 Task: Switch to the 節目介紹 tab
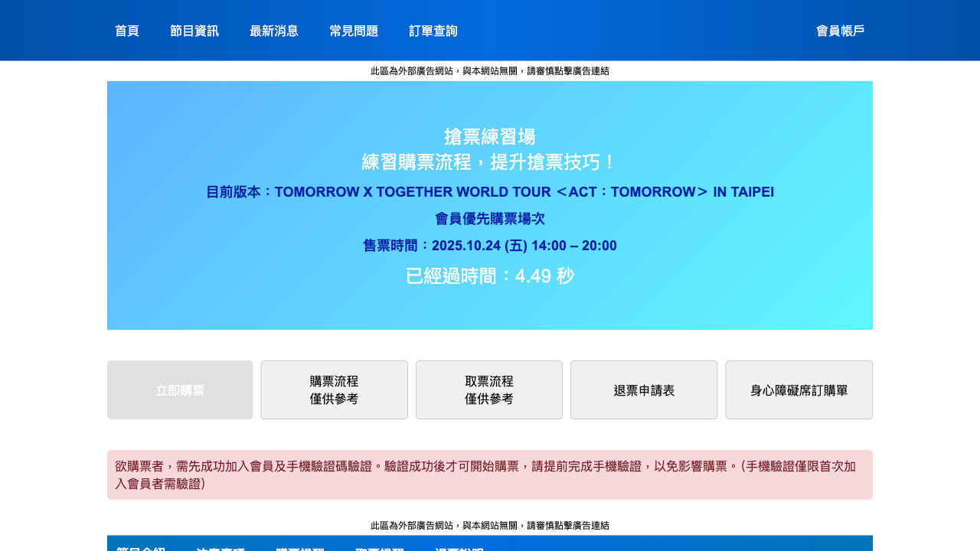coord(141,546)
